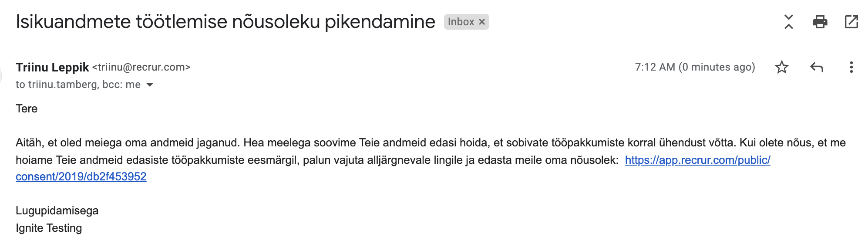Click the sender avatar at the left edge
The width and height of the screenshot is (868, 244).
tap(1, 76)
